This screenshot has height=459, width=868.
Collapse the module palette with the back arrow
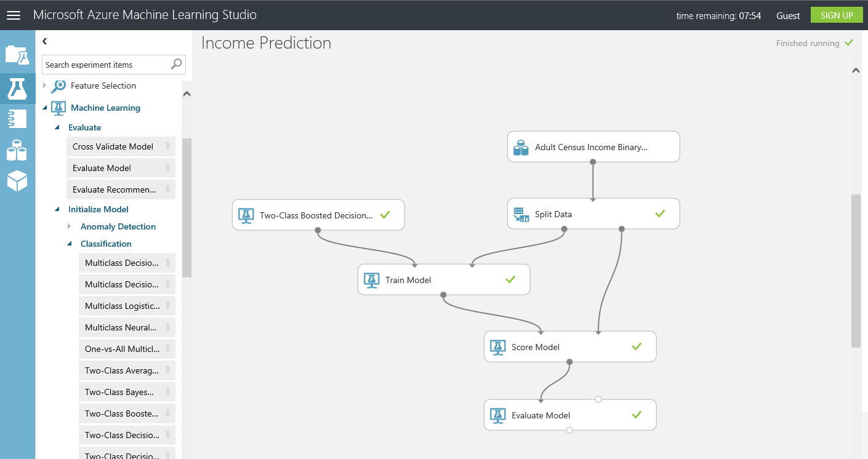[x=45, y=41]
